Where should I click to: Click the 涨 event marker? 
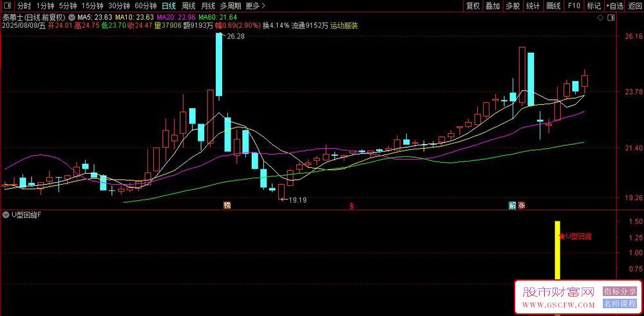[522, 205]
